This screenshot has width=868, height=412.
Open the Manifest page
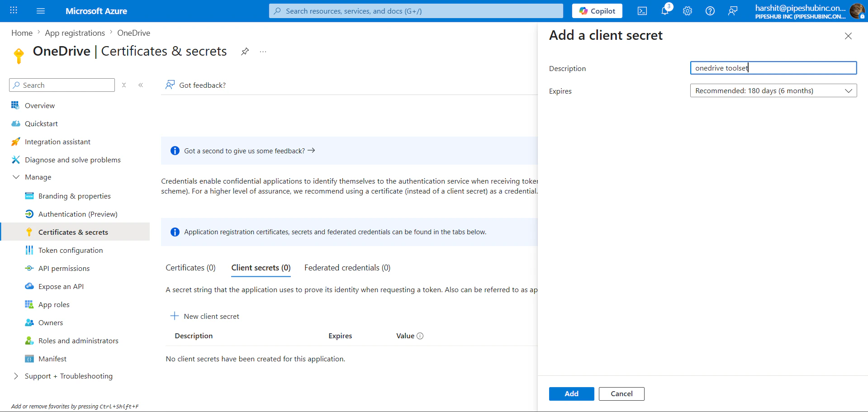click(x=52, y=358)
